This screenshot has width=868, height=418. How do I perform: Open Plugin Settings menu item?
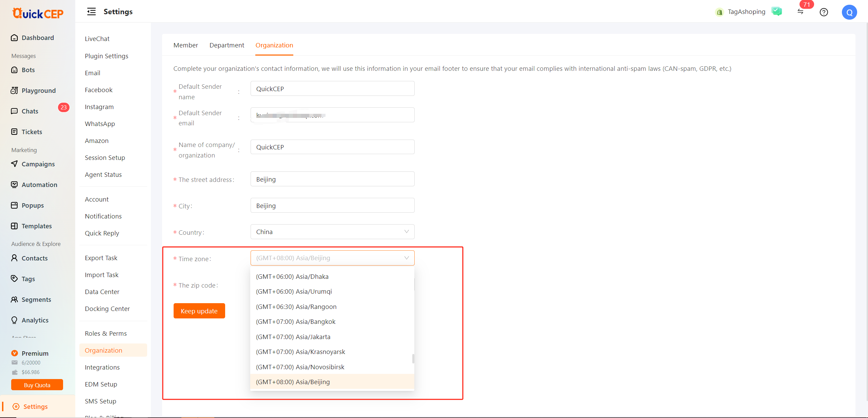106,56
